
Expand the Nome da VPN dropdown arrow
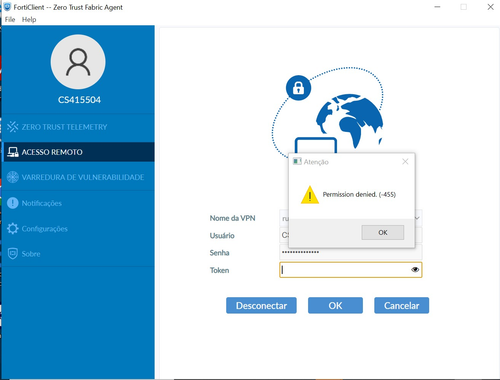click(x=417, y=218)
